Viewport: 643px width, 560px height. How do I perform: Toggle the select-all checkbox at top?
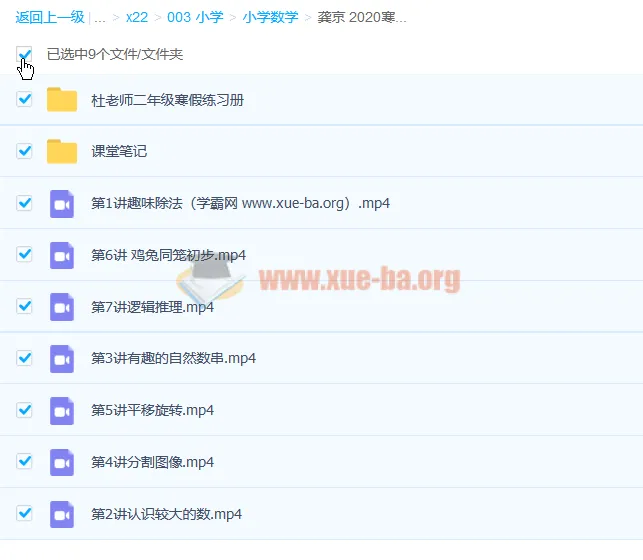pyautogui.click(x=25, y=54)
